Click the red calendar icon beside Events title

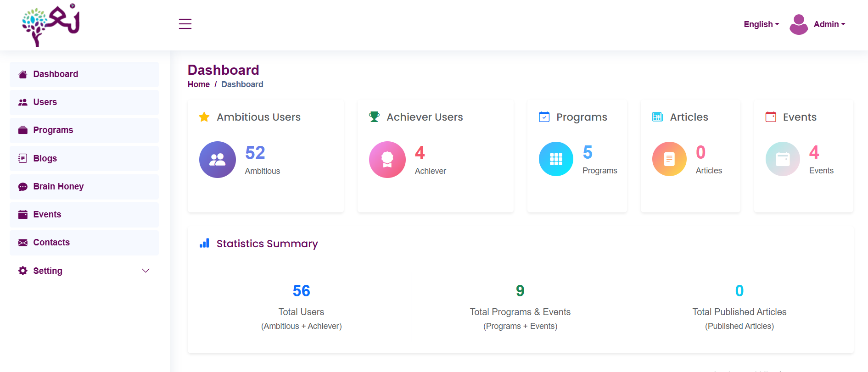tap(771, 117)
